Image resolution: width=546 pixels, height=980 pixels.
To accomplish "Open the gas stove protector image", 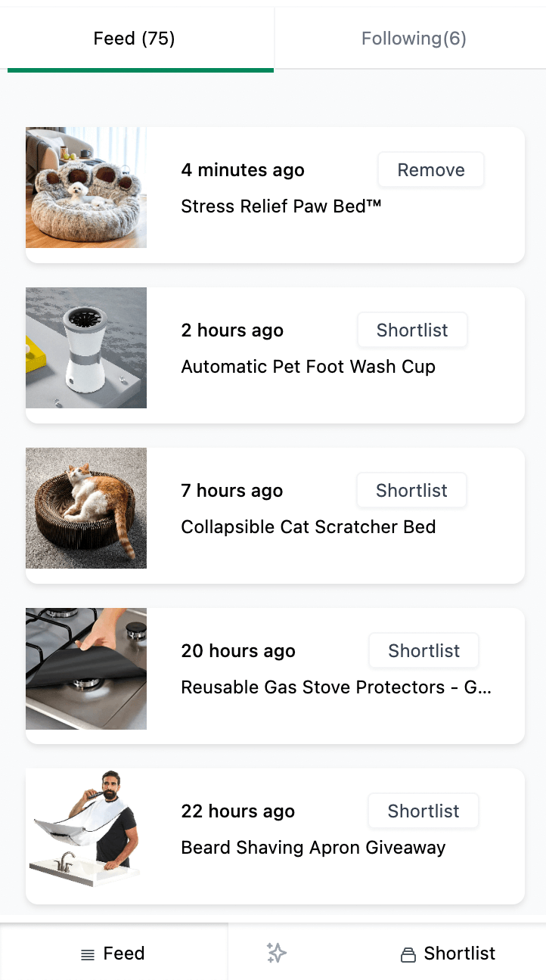I will click(86, 668).
